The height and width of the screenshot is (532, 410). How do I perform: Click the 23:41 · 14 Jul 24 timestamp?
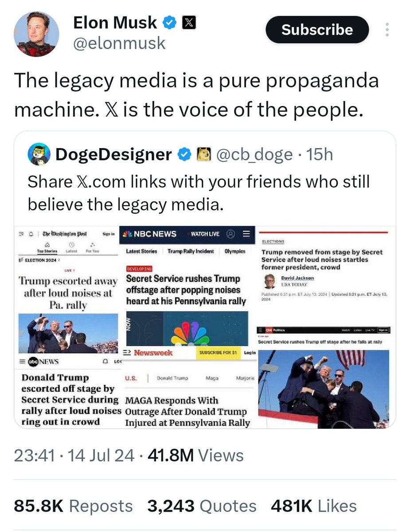[x=74, y=455]
